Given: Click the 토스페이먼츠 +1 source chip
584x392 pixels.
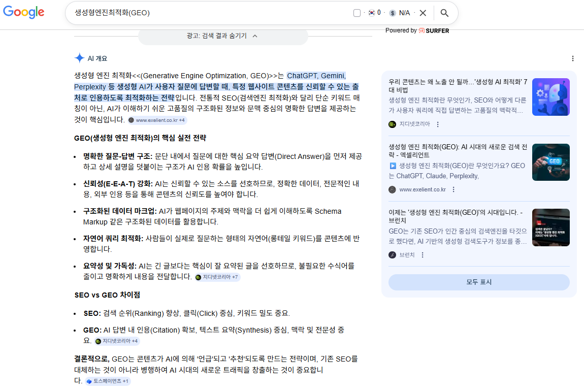Looking at the screenshot, I should click(107, 381).
